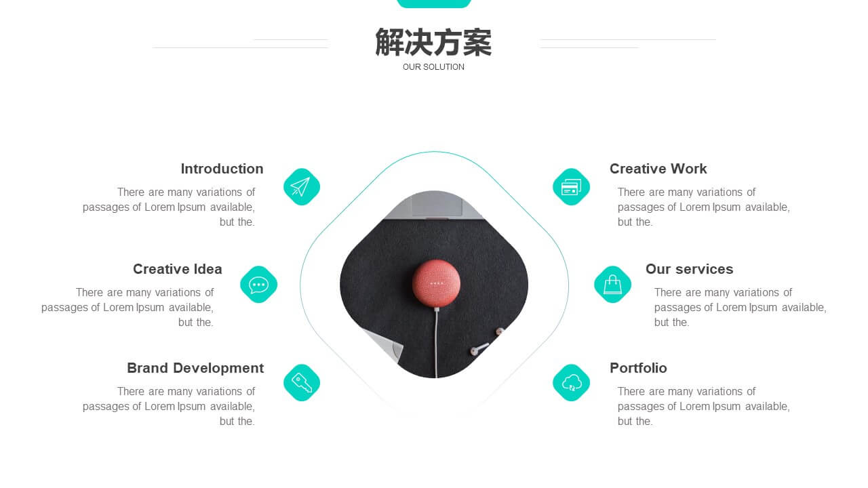Select the paragraph beneath Creative Idea
Image resolution: width=868 pixels, height=488 pixels.
(x=127, y=307)
